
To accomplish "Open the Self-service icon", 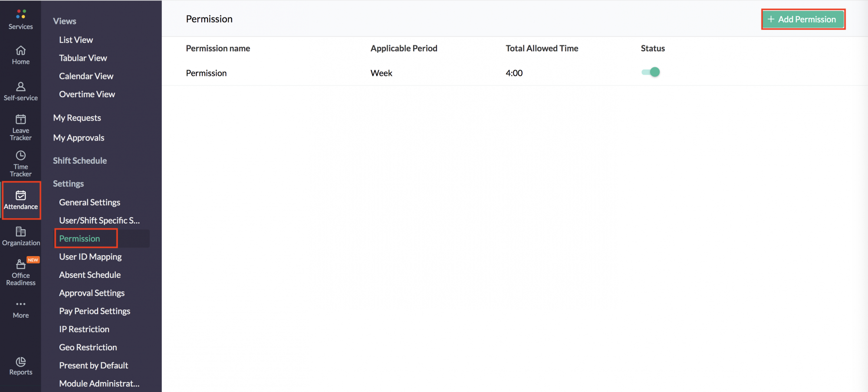I will [21, 86].
